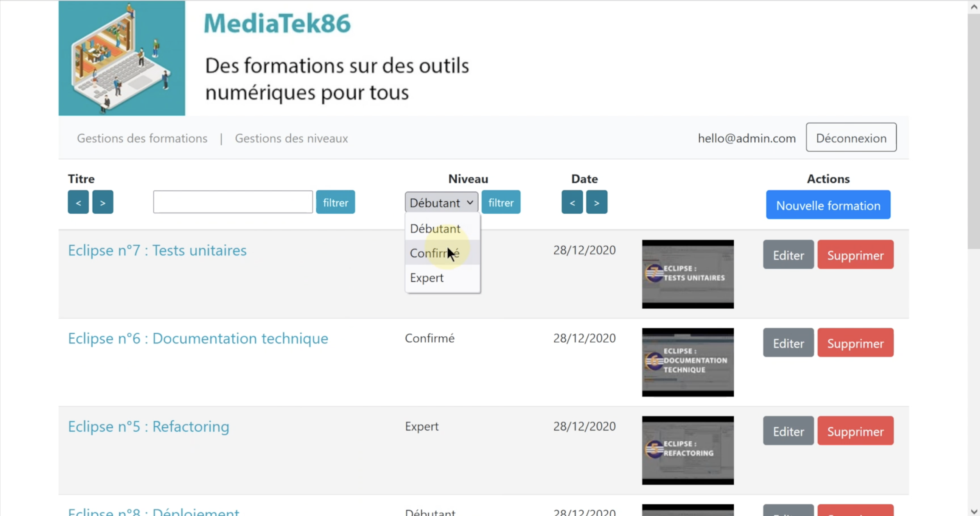This screenshot has width=980, height=516.
Task: Click the Titre column header
Action: pyautogui.click(x=81, y=179)
